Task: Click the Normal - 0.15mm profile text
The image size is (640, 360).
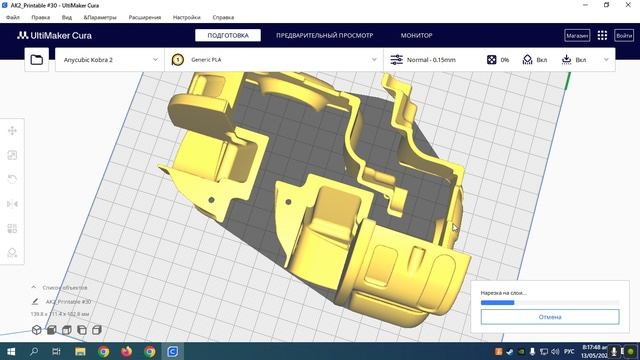Action: click(x=431, y=60)
